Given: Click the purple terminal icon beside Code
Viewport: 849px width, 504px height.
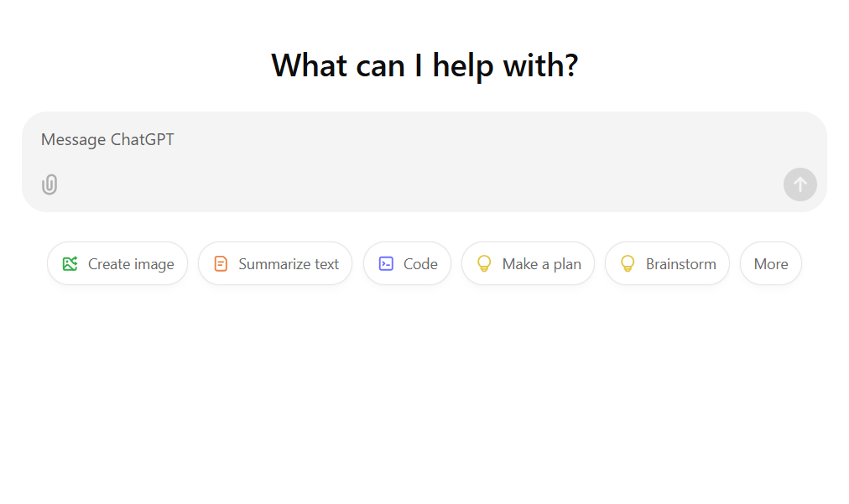Looking at the screenshot, I should (386, 264).
